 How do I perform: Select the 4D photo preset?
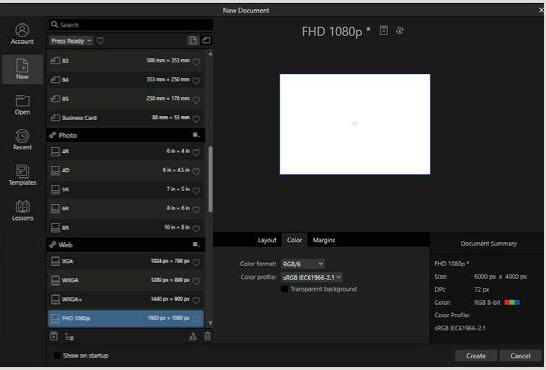tap(126, 170)
